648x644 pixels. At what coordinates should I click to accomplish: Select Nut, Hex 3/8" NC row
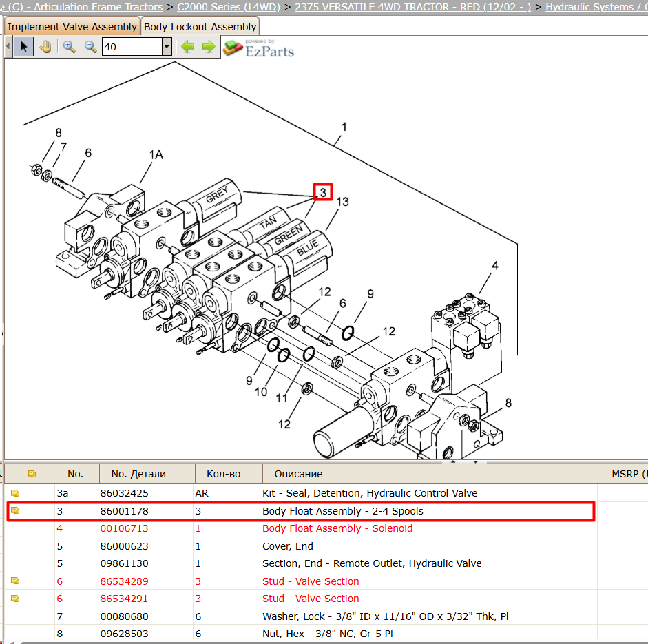(328, 634)
